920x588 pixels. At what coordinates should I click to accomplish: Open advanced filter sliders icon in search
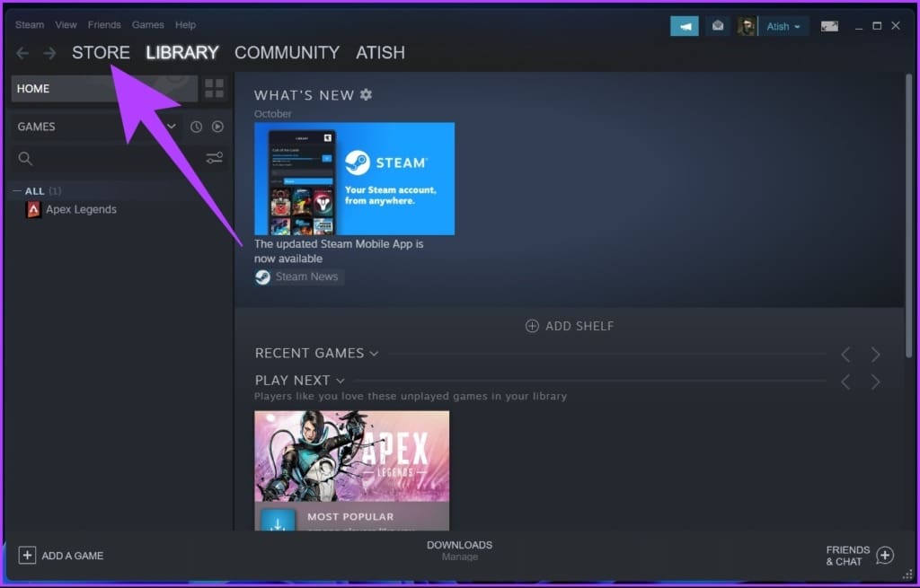coord(214,158)
